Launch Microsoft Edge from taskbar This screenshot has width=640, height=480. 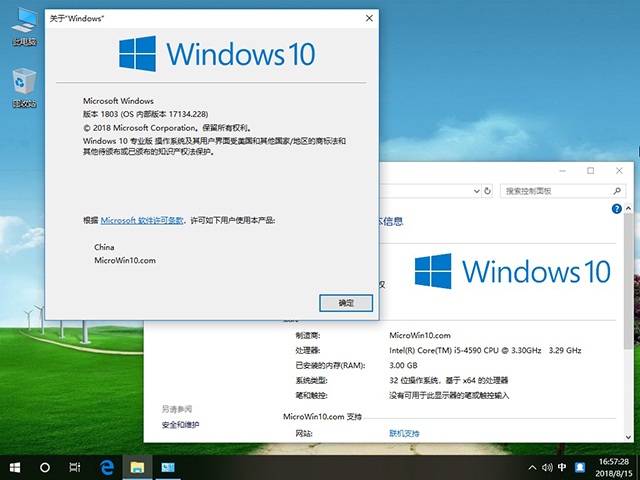click(107, 467)
